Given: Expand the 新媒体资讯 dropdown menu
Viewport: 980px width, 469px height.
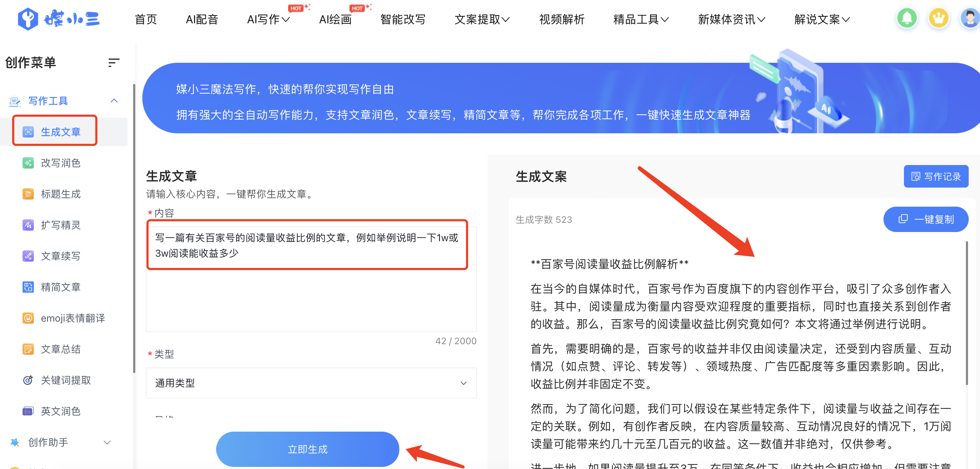Looking at the screenshot, I should point(761,19).
